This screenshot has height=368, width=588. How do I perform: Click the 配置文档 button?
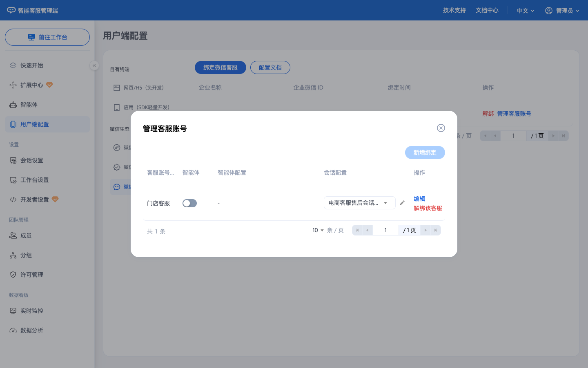coord(270,67)
